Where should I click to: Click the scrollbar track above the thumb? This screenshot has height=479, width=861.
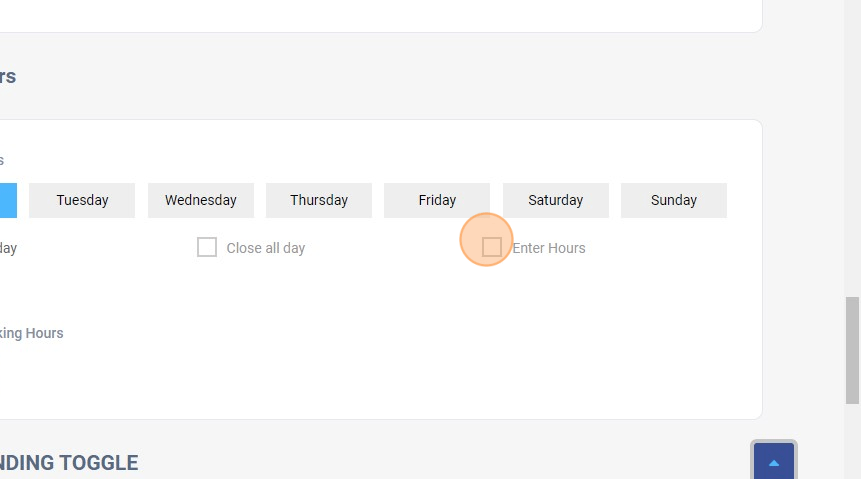[852, 150]
